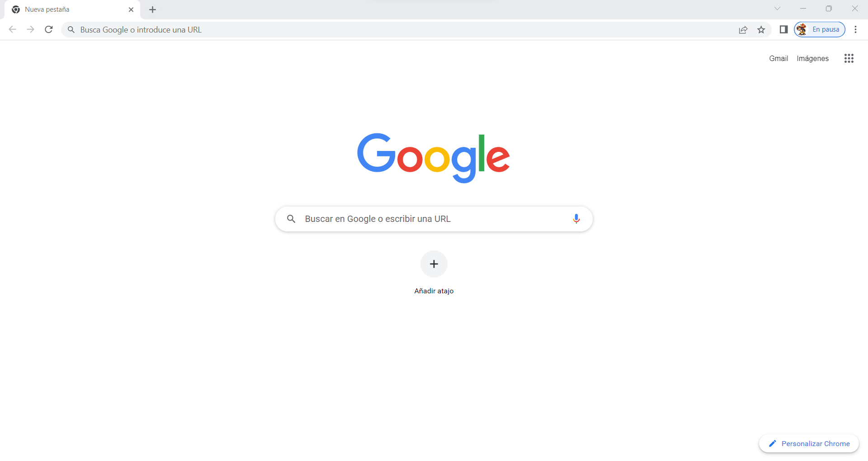Open the share this page icon
This screenshot has height=461, width=868.
(x=743, y=29)
